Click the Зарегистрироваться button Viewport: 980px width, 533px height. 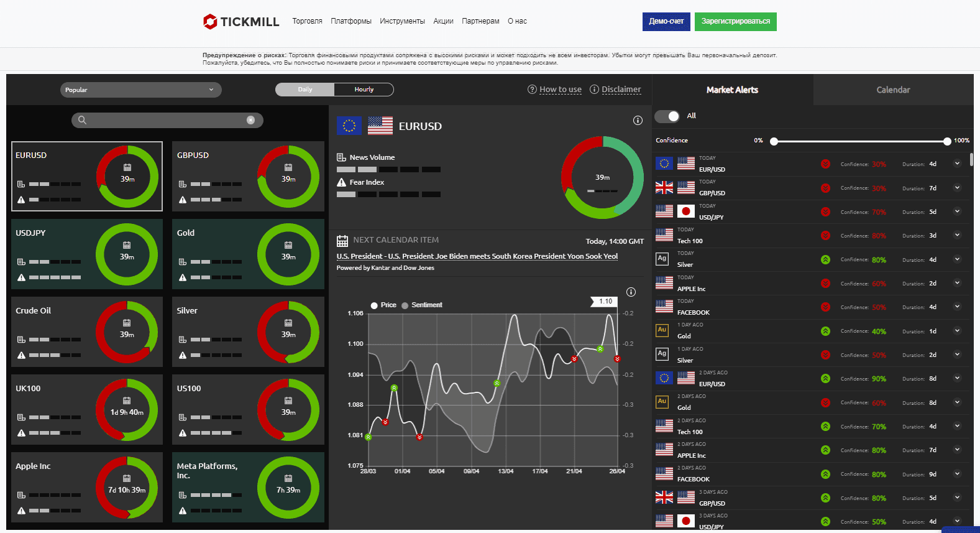736,22
